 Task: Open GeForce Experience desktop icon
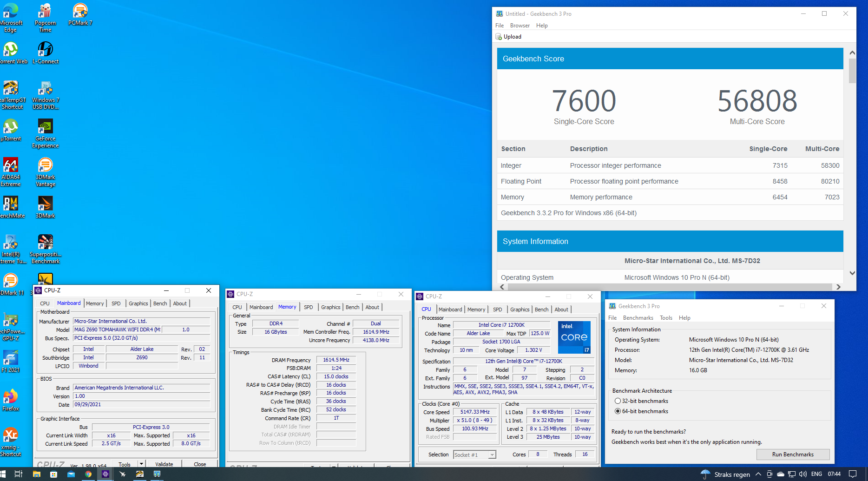click(x=45, y=133)
